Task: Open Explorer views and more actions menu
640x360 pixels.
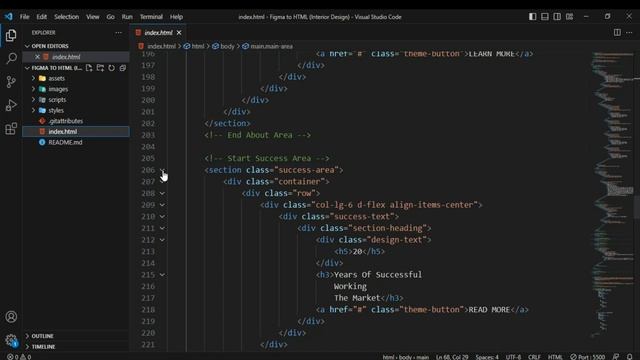Action: [118, 33]
